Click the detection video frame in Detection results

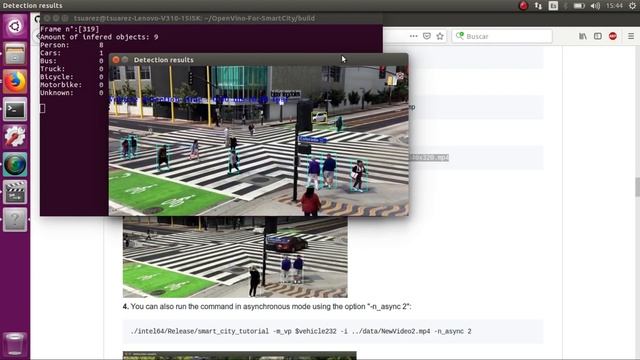pos(258,141)
